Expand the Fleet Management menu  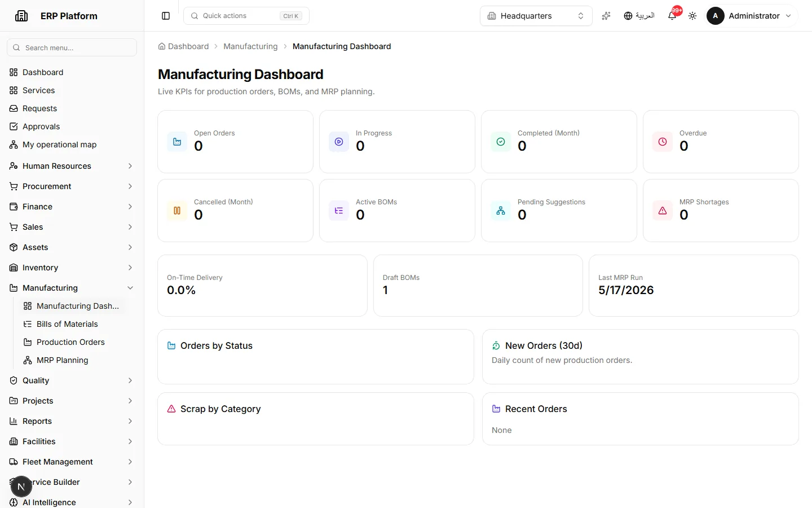[x=72, y=462]
